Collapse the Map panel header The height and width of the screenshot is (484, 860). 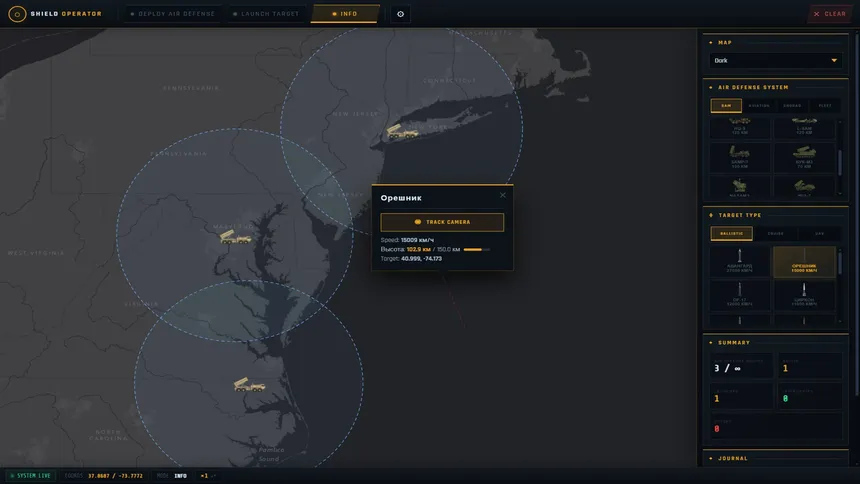(776, 42)
